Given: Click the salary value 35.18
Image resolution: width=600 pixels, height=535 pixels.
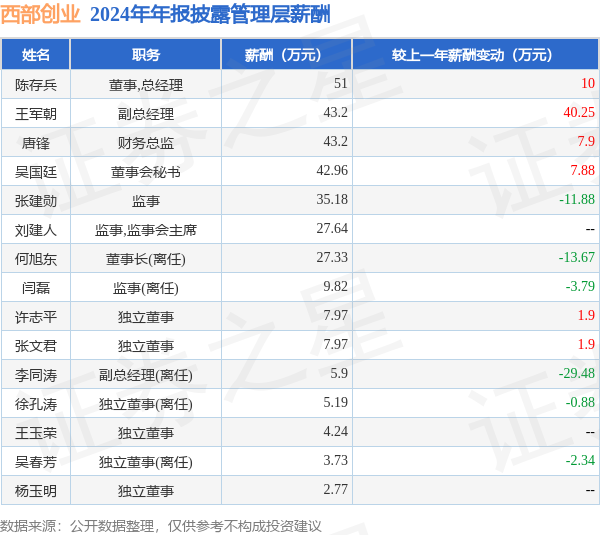Looking at the screenshot, I should tap(332, 199).
